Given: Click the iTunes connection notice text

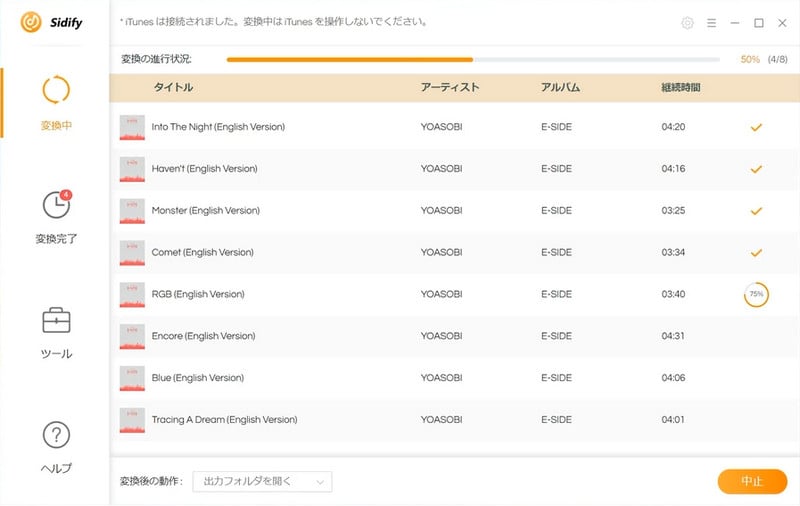Looking at the screenshot, I should 273,22.
